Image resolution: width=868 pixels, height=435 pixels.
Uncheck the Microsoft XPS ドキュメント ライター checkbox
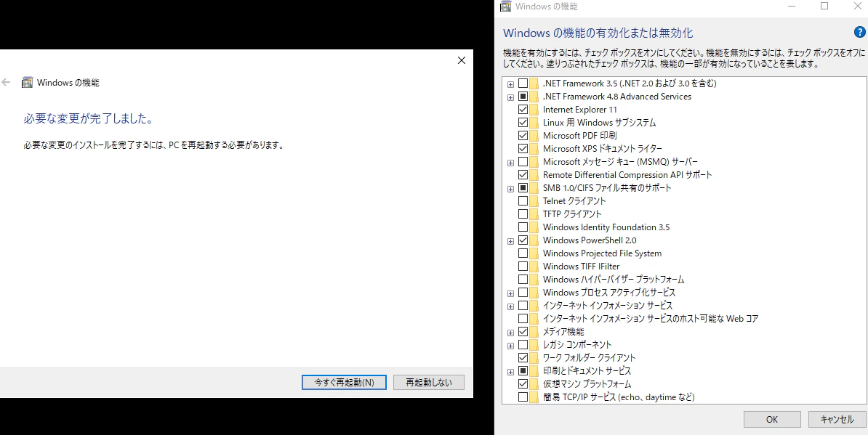coord(523,149)
